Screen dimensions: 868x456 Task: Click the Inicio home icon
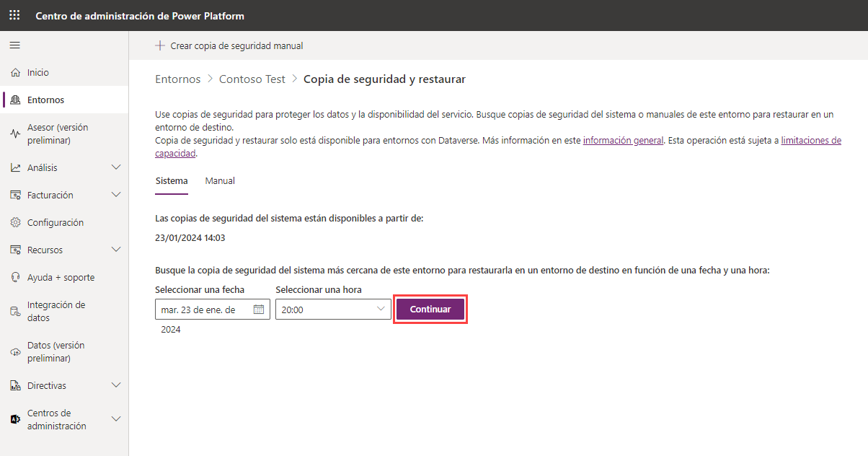[16, 73]
